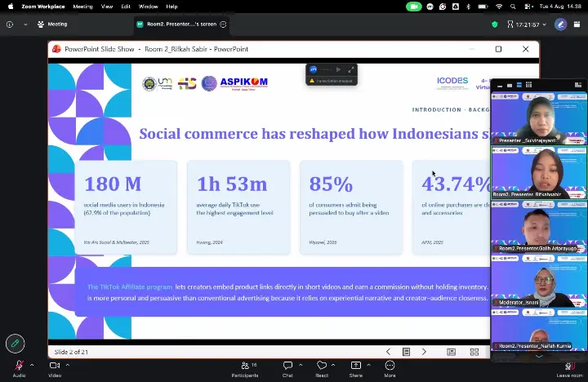Show more participants with video panel down chevron

tap(539, 356)
